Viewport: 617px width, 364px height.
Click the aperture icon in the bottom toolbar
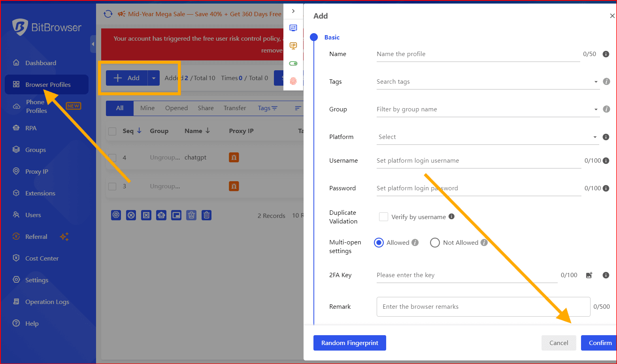(x=116, y=215)
